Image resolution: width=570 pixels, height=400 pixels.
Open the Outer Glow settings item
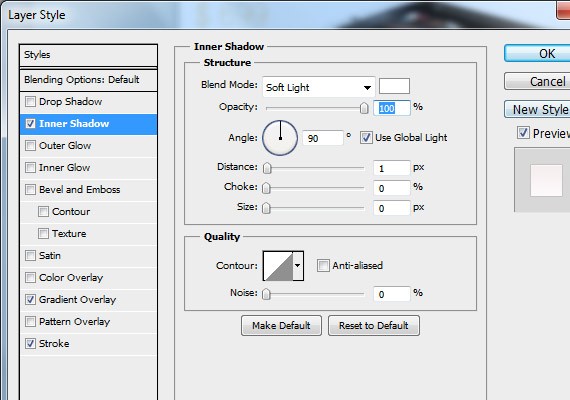[88, 146]
